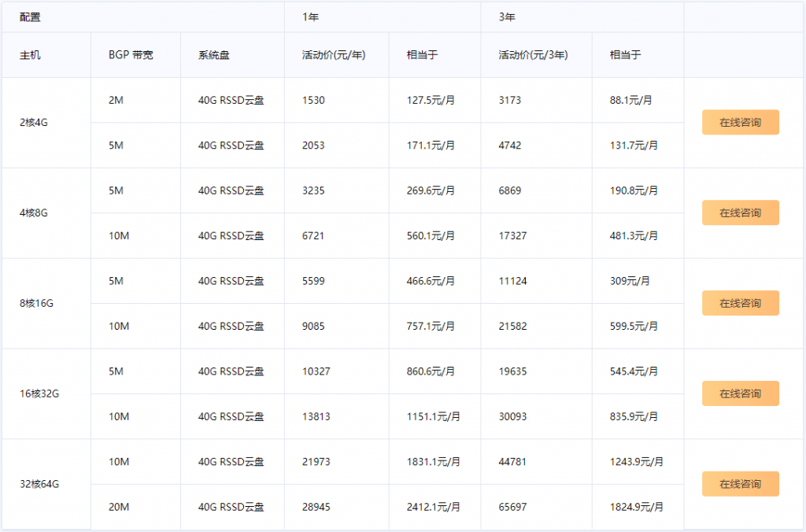Viewport: 806px width, 532px height.
Task: Click 在线咨询 button for 32核64G
Action: coord(740,484)
